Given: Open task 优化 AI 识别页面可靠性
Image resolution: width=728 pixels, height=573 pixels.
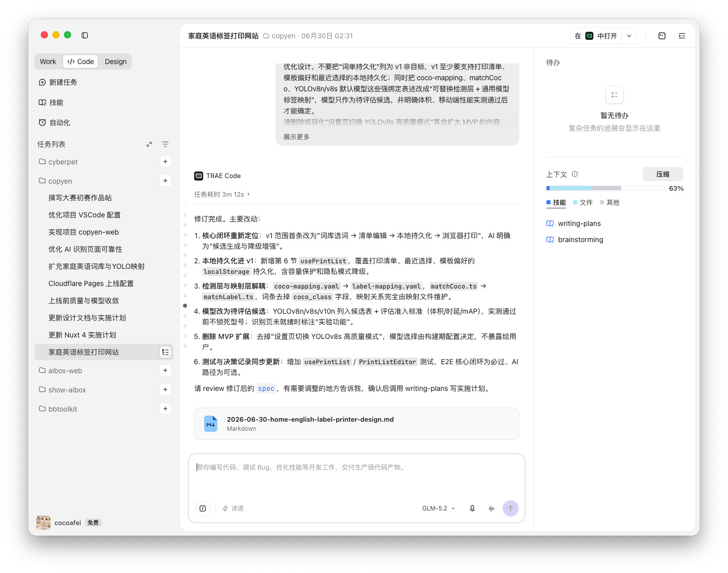Looking at the screenshot, I should pyautogui.click(x=104, y=249).
